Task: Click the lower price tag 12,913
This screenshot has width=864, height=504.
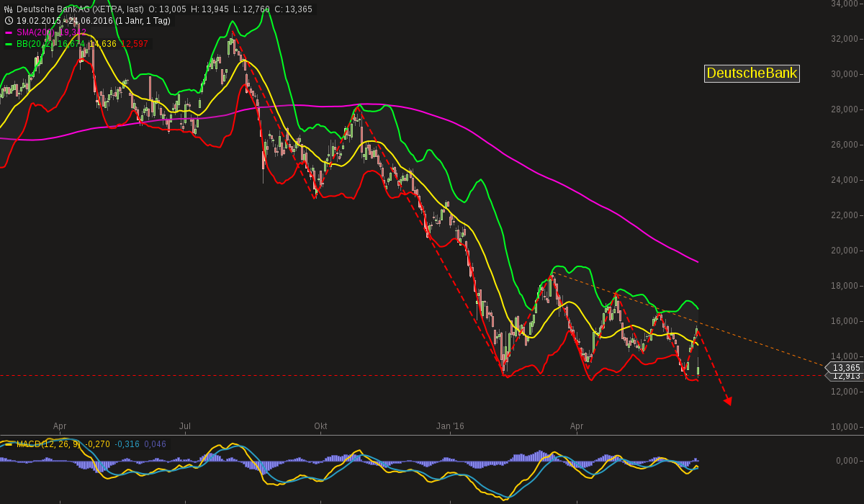Action: point(845,376)
